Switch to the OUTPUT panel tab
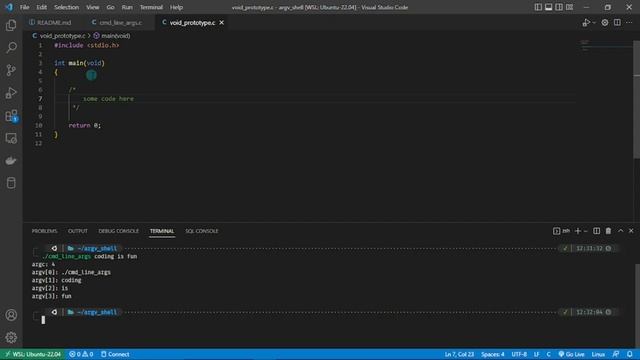Image resolution: width=640 pixels, height=360 pixels. (x=78, y=231)
